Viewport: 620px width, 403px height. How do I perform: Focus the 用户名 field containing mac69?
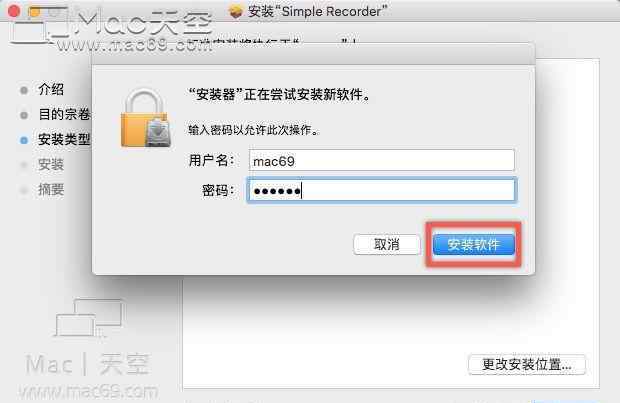pos(382,160)
